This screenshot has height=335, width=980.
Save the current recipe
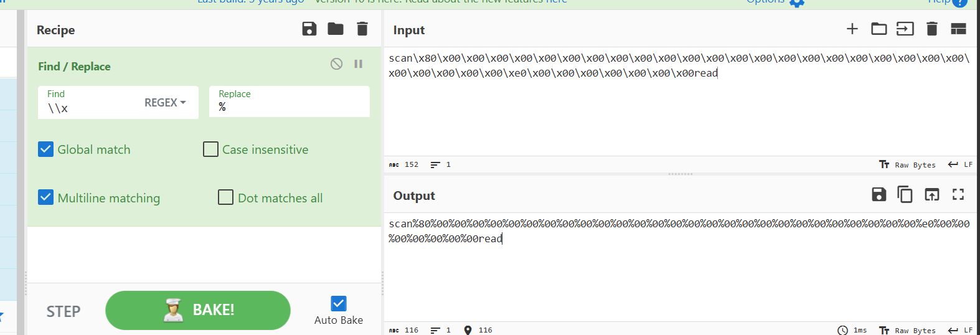tap(309, 29)
